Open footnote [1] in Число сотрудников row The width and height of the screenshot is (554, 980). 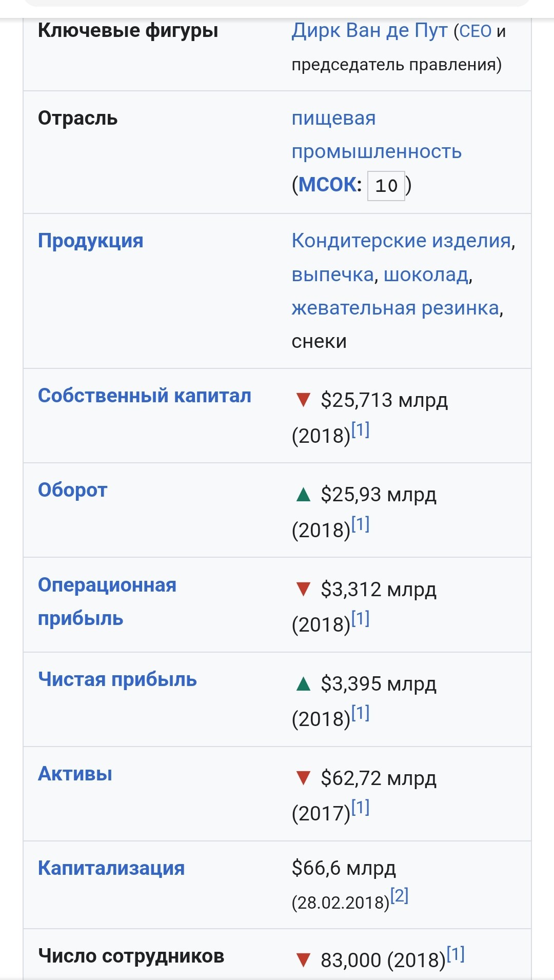coord(456,954)
